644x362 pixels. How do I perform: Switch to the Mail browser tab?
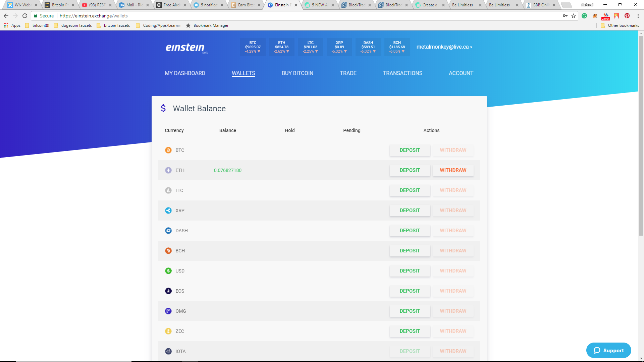134,5
